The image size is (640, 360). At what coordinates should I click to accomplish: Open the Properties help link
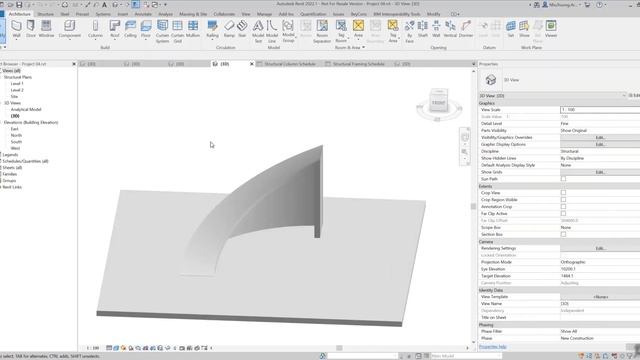point(493,347)
